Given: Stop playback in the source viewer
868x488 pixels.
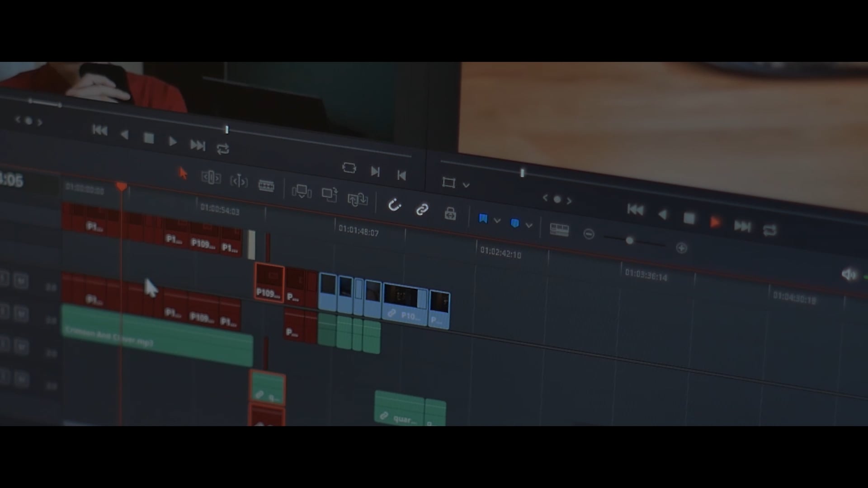Looking at the screenshot, I should (148, 138).
